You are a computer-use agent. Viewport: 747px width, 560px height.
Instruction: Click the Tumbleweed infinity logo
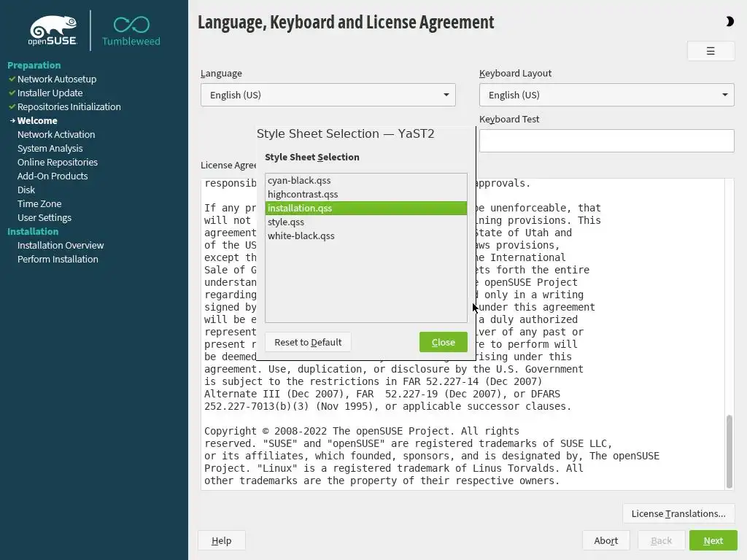tap(131, 31)
